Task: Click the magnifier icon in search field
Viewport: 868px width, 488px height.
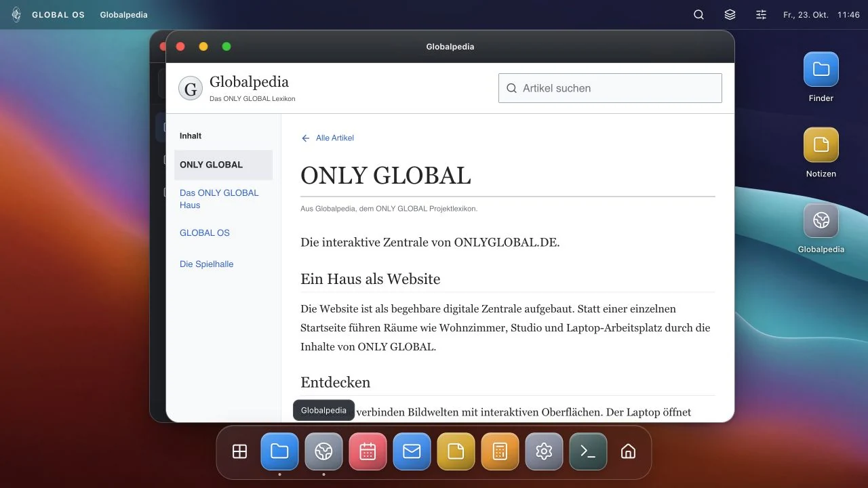Action: (x=512, y=88)
